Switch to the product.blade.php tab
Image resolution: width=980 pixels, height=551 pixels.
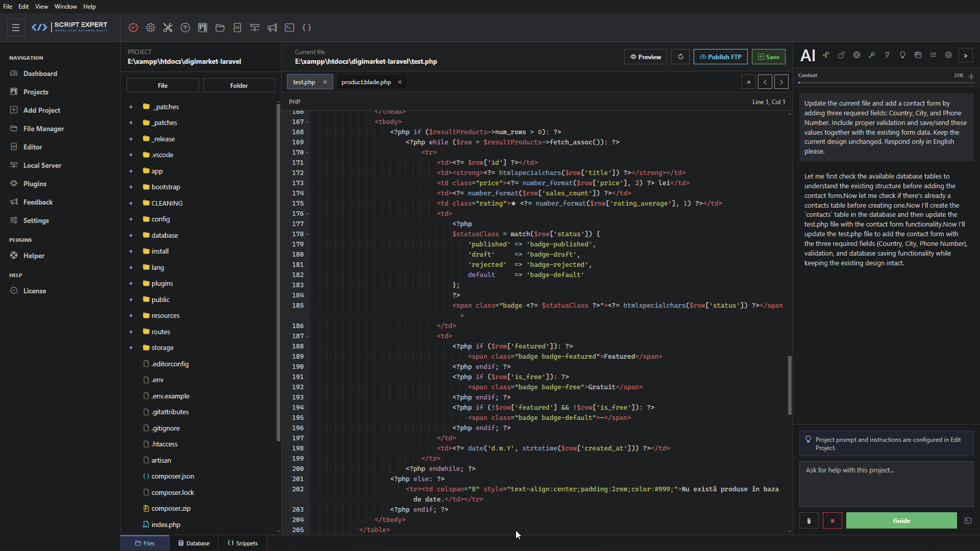(x=366, y=82)
